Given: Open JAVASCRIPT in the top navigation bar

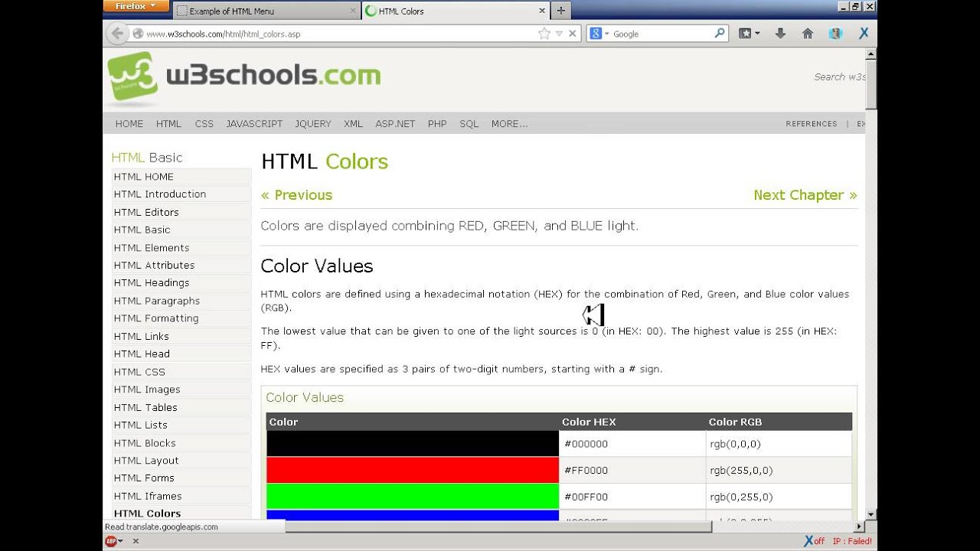Looking at the screenshot, I should [x=254, y=124].
